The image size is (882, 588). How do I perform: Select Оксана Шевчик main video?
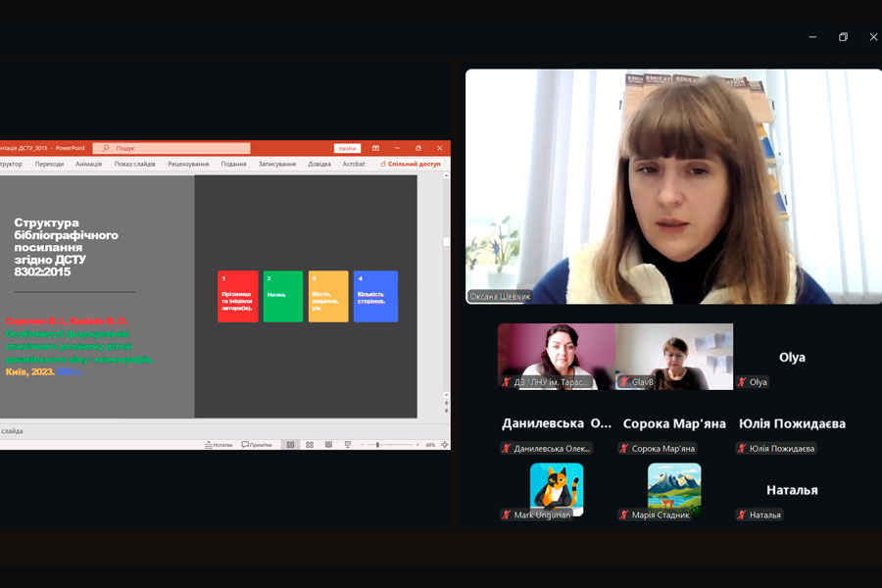pyautogui.click(x=673, y=186)
